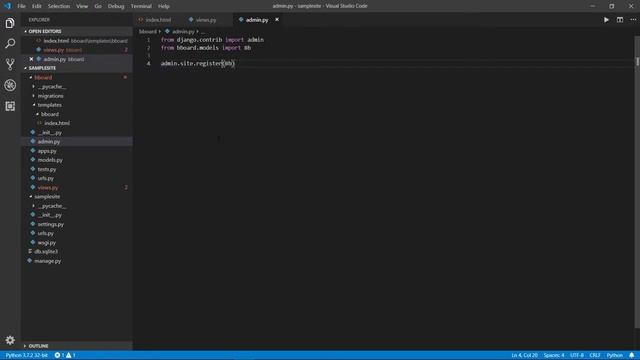Close the admin.py editor tab
The image size is (640, 360).
click(277, 20)
